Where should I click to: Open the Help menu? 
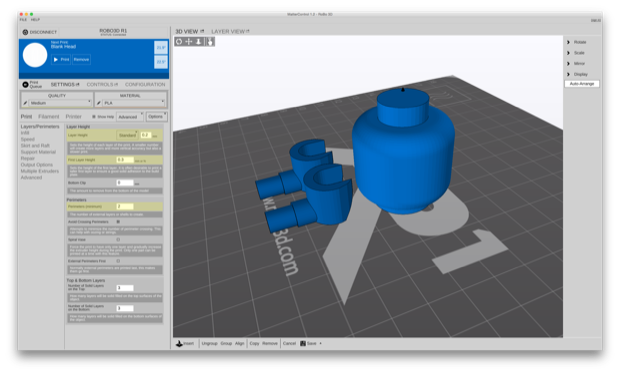[x=35, y=19]
